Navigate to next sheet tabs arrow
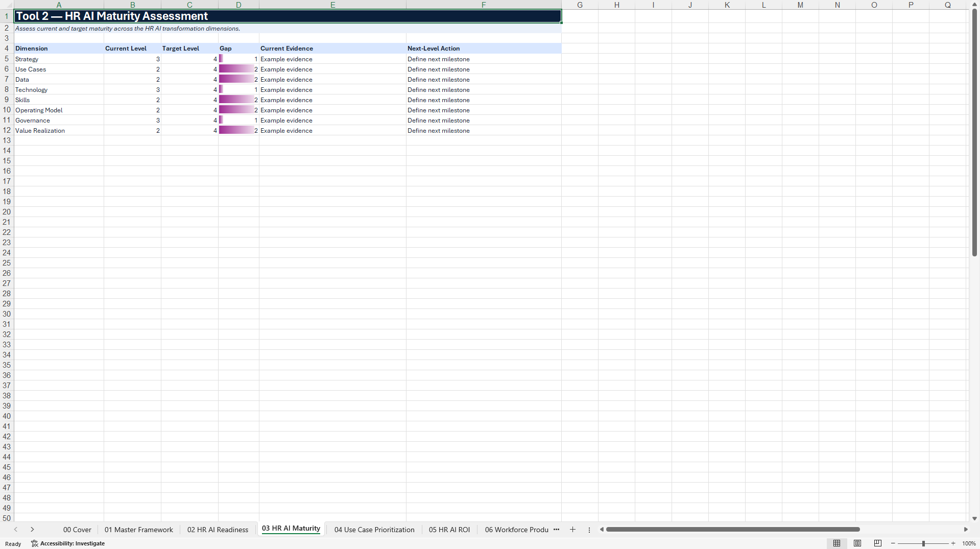Image resolution: width=980 pixels, height=549 pixels. click(32, 530)
